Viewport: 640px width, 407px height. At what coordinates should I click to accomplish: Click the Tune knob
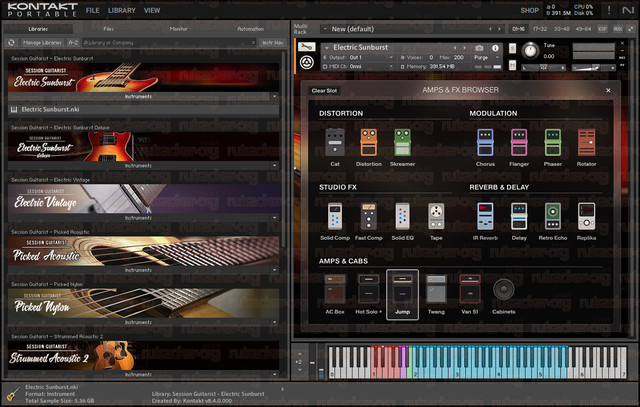pyautogui.click(x=530, y=51)
